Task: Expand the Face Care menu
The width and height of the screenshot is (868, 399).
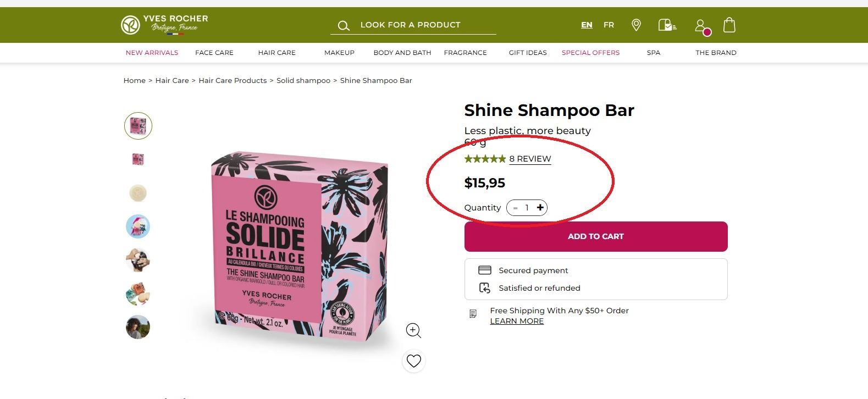Action: click(x=214, y=53)
